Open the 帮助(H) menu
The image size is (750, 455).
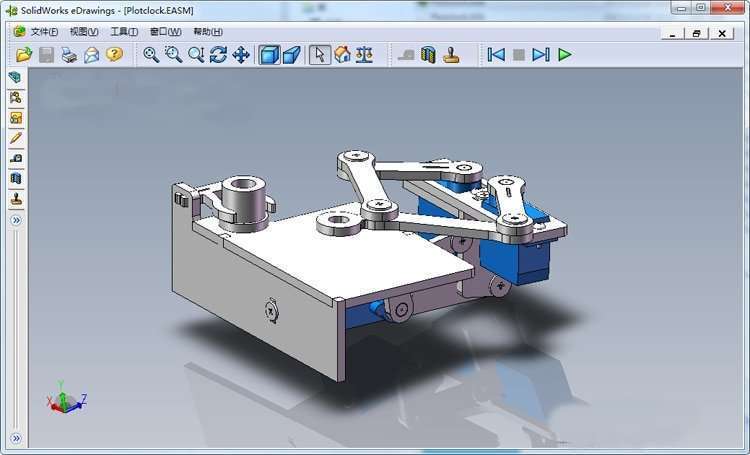pos(208,32)
